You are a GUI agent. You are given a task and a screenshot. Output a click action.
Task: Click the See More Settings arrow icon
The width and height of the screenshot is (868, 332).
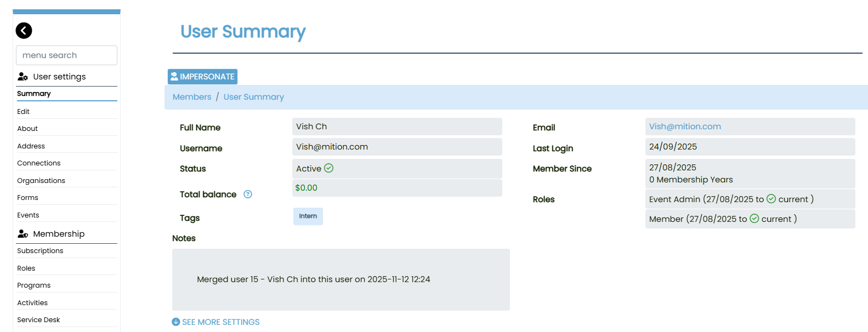point(176,322)
